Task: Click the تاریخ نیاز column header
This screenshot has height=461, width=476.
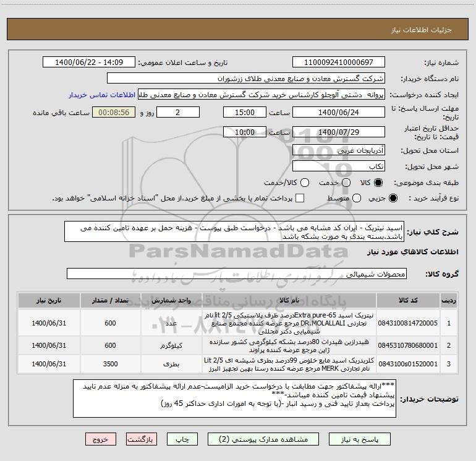Action: pos(49,301)
